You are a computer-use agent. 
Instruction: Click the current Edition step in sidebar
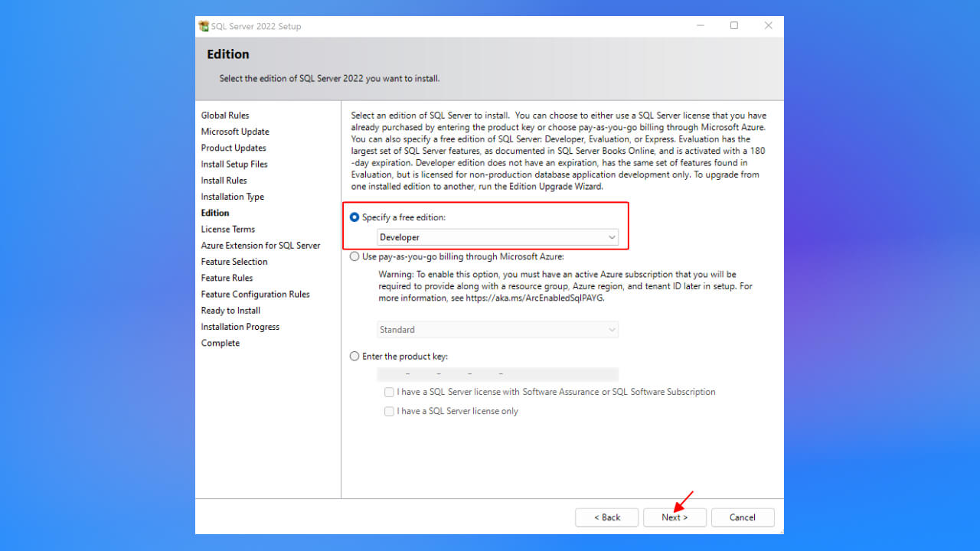(215, 213)
